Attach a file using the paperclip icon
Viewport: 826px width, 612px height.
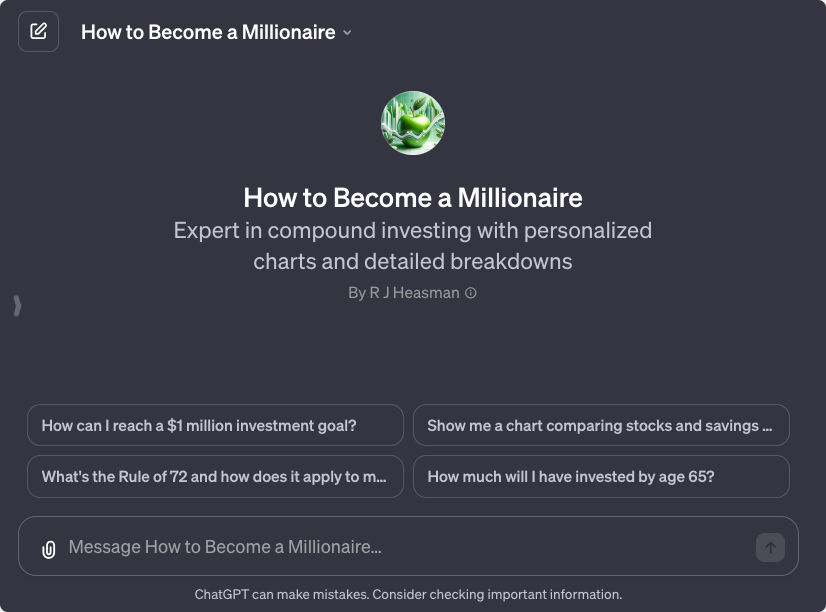pos(48,548)
